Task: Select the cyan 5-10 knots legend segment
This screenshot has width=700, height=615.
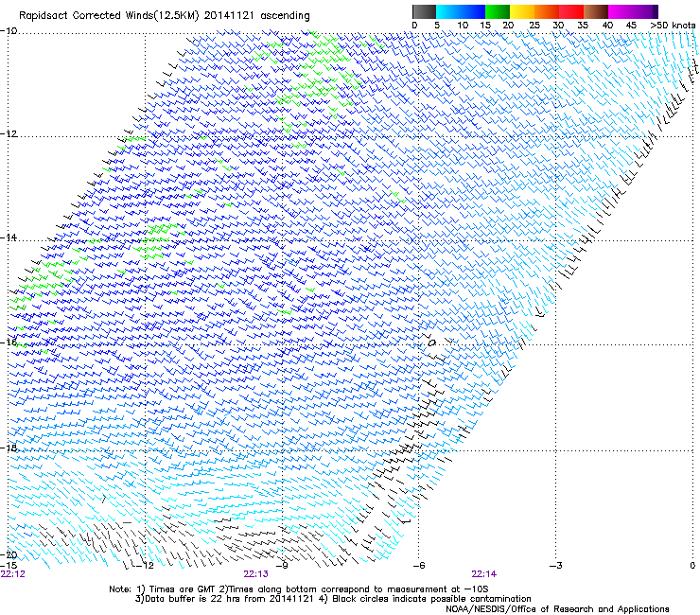Action: 448,11
